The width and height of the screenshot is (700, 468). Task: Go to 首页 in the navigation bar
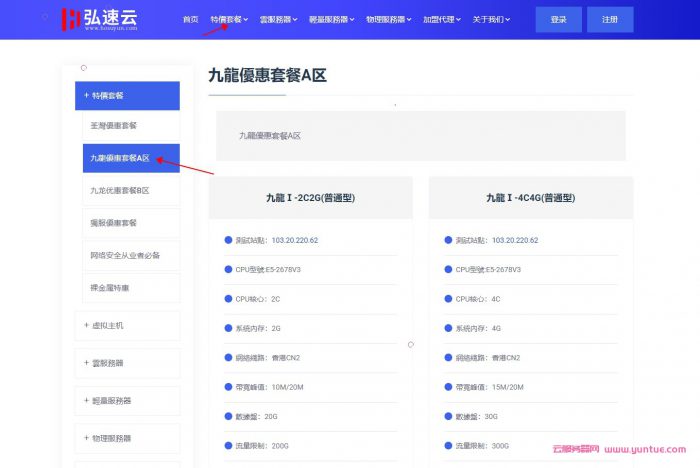pyautogui.click(x=190, y=20)
